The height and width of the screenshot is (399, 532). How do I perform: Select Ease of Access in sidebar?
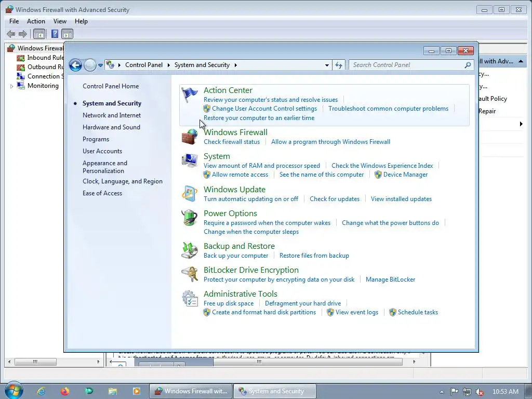point(102,193)
